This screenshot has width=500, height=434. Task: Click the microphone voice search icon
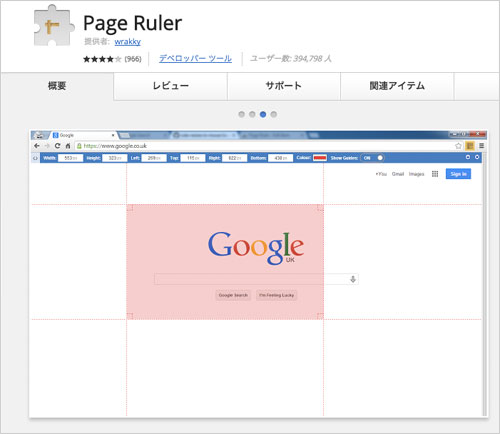click(x=353, y=279)
